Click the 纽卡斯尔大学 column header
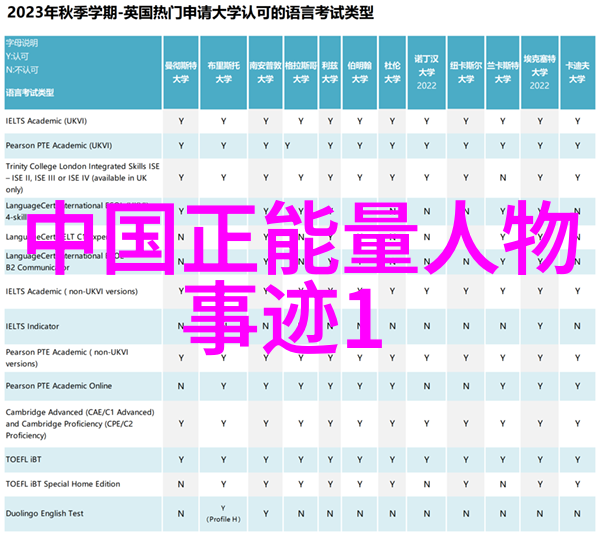 click(466, 73)
